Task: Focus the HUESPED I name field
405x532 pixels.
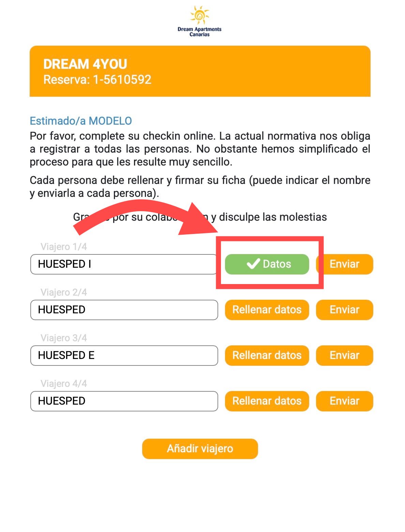Action: coord(124,264)
